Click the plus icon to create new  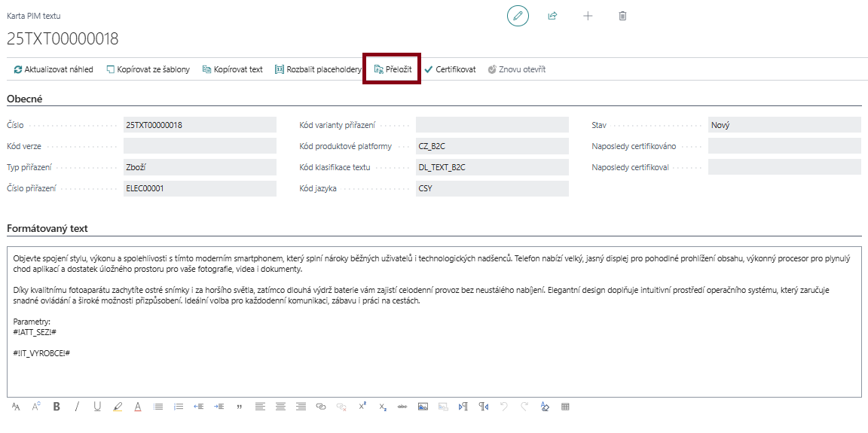[588, 16]
